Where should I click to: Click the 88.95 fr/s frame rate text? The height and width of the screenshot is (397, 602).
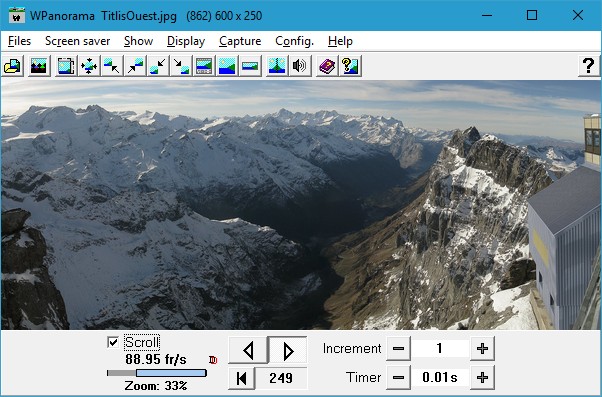tap(156, 359)
